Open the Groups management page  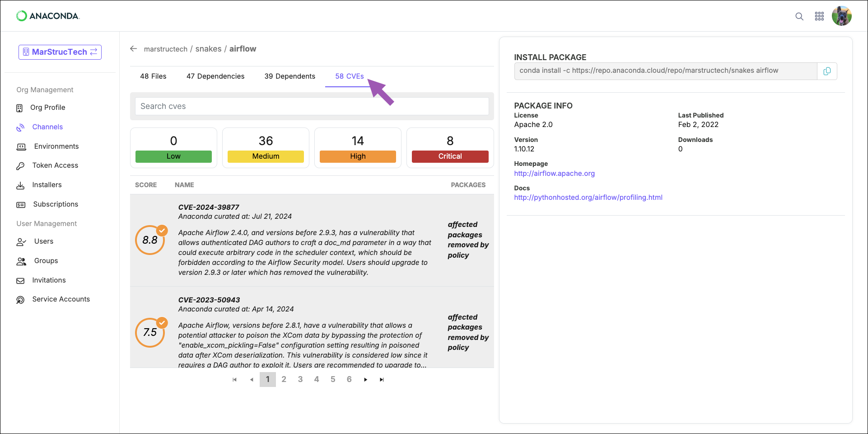46,261
